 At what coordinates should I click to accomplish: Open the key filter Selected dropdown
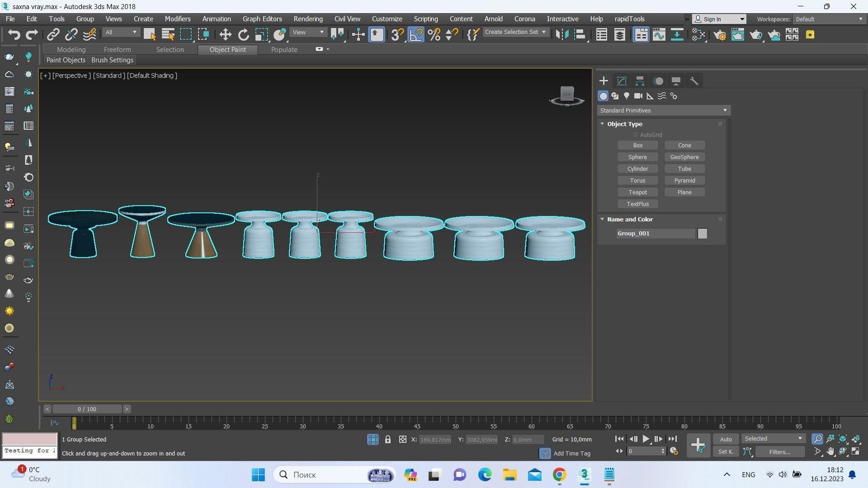[x=773, y=439]
